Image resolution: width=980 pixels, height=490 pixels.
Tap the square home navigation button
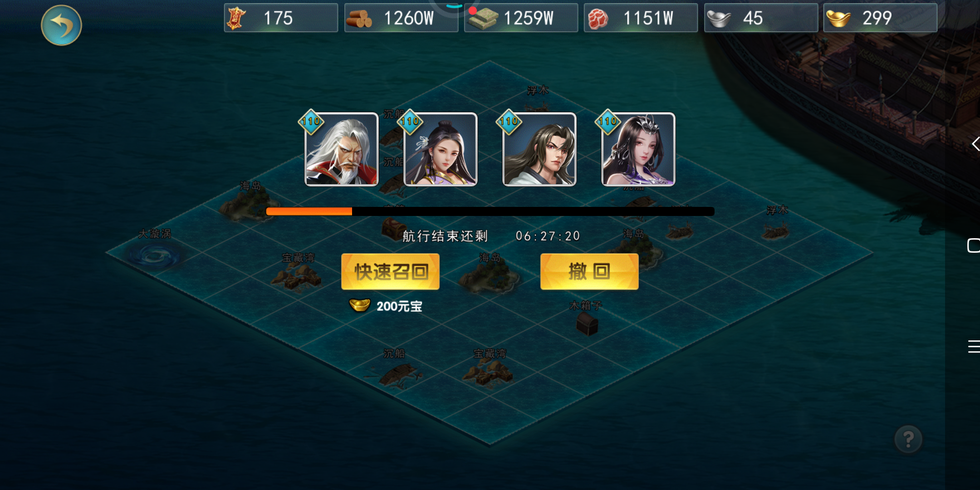(974, 245)
